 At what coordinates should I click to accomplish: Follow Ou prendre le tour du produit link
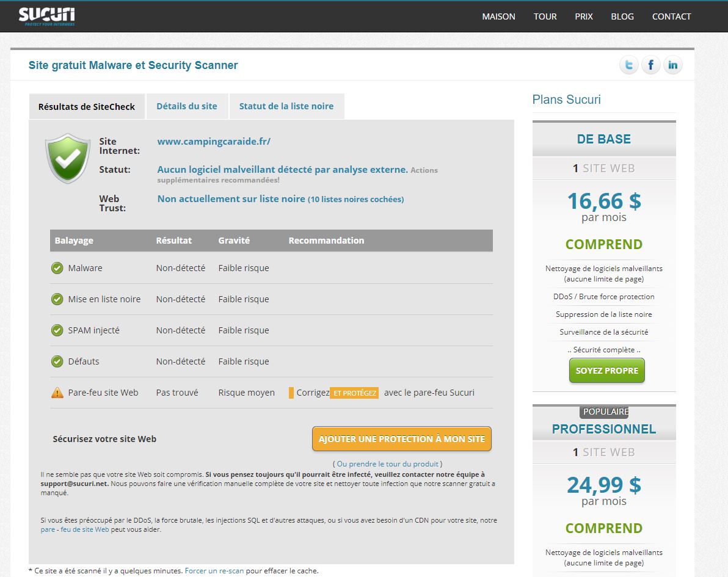387,464
